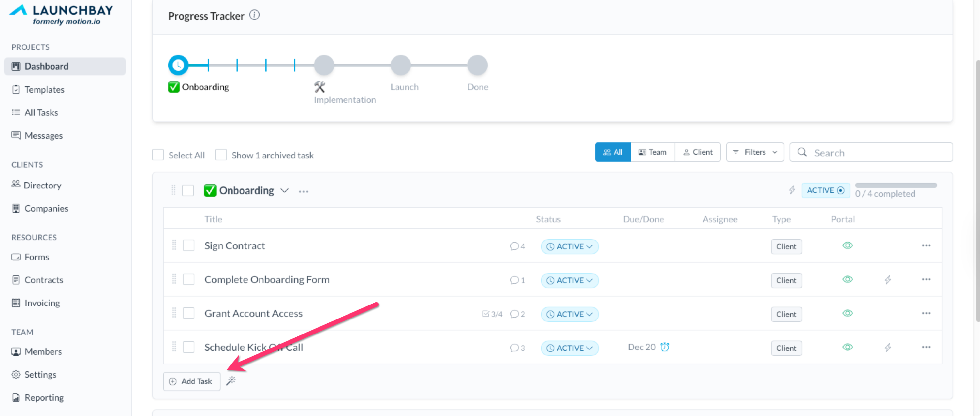Click the Add Task button
The height and width of the screenshot is (416, 980).
[191, 381]
